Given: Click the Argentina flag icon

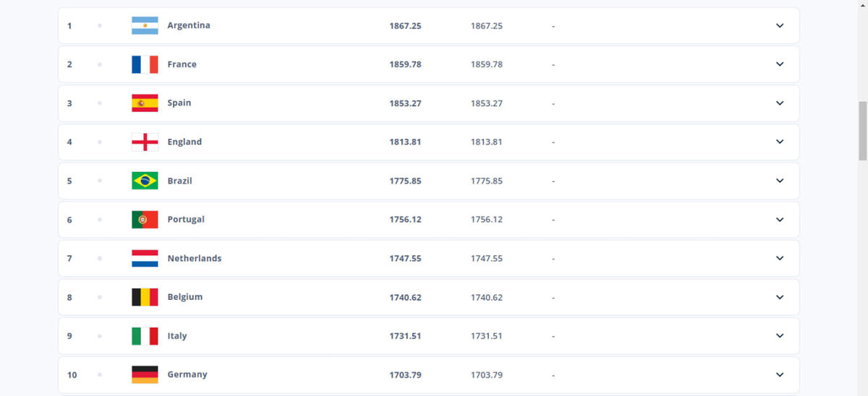Looking at the screenshot, I should (145, 25).
